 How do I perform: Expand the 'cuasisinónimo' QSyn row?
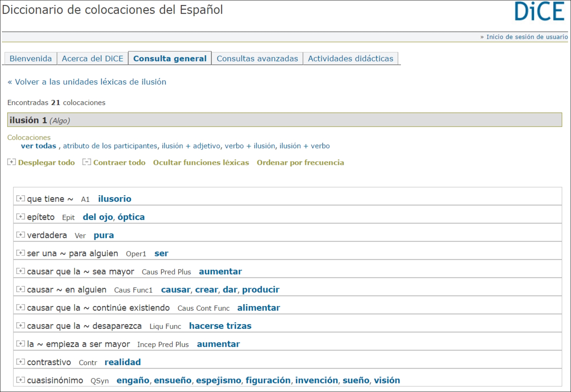pyautogui.click(x=20, y=380)
